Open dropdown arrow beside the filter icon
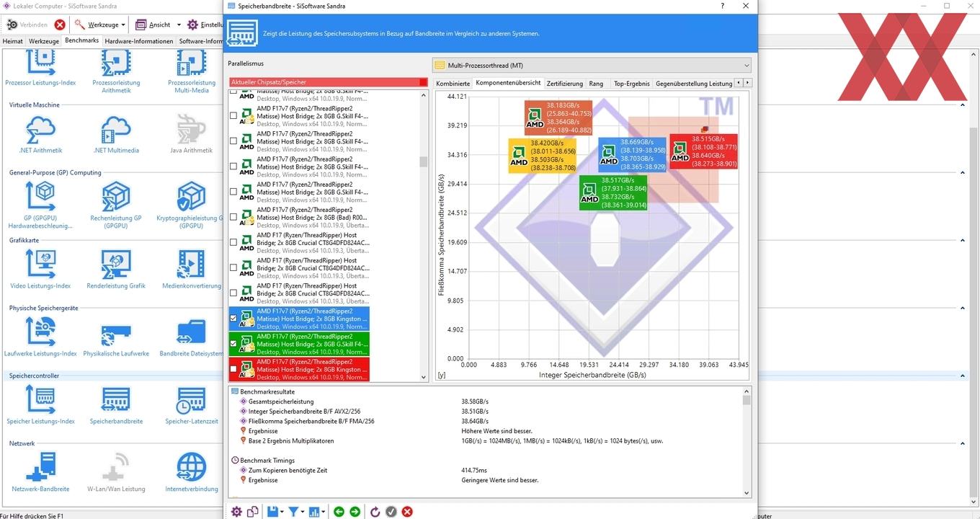The width and height of the screenshot is (980, 519). click(303, 512)
